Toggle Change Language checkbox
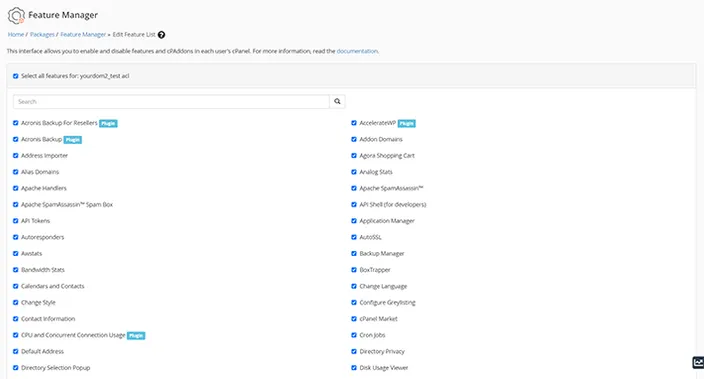This screenshot has height=379, width=704. click(x=354, y=286)
